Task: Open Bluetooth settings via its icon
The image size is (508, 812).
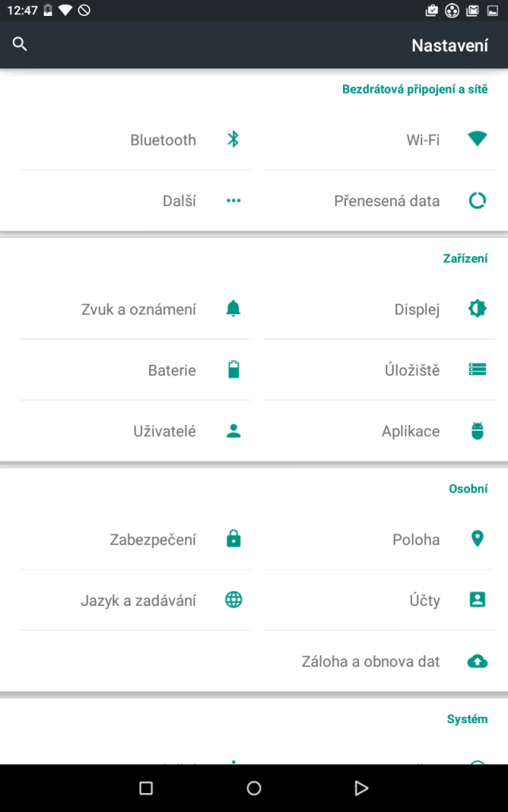Action: pos(233,140)
